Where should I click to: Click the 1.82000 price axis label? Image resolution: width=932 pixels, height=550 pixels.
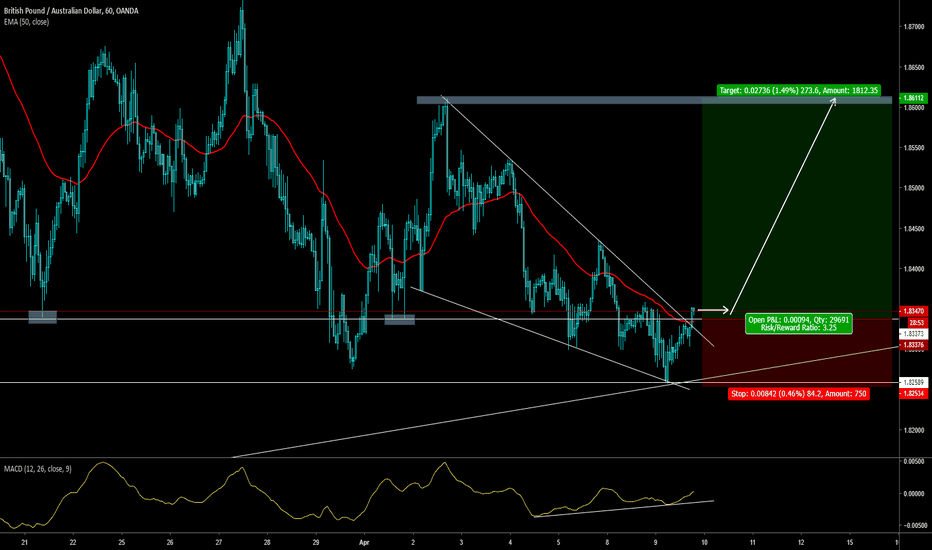click(x=914, y=430)
